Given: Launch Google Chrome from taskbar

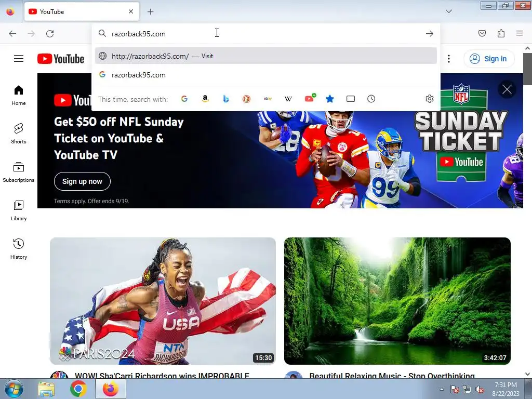Looking at the screenshot, I should (78, 389).
